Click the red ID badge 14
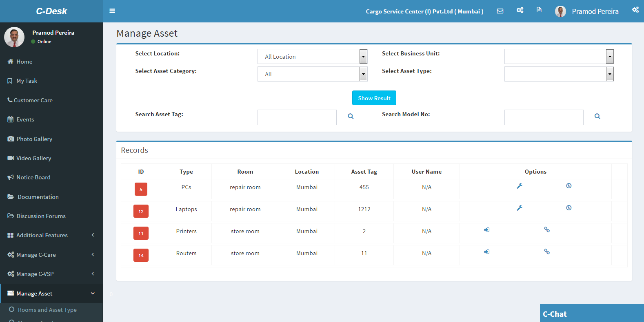The width and height of the screenshot is (644, 322). (x=141, y=255)
